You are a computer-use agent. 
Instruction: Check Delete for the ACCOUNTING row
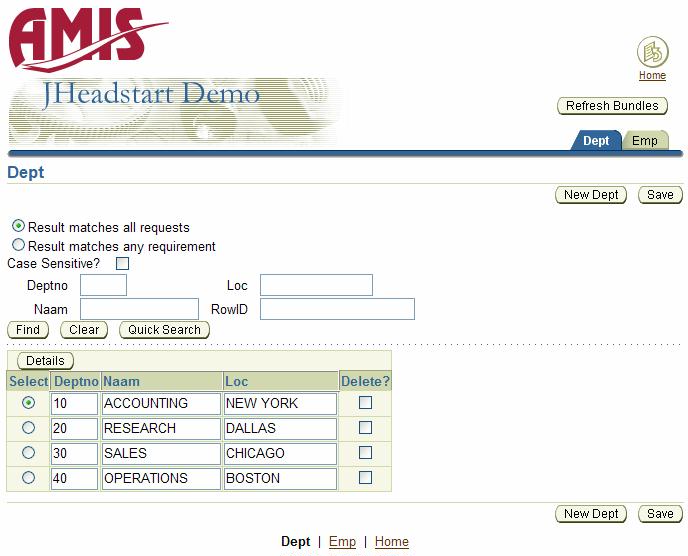(366, 402)
